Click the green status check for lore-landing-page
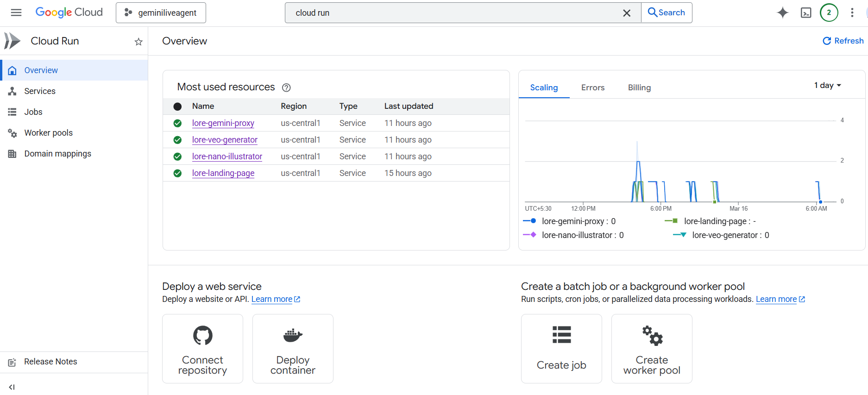Viewport: 868px width, 395px height. pyautogui.click(x=177, y=173)
